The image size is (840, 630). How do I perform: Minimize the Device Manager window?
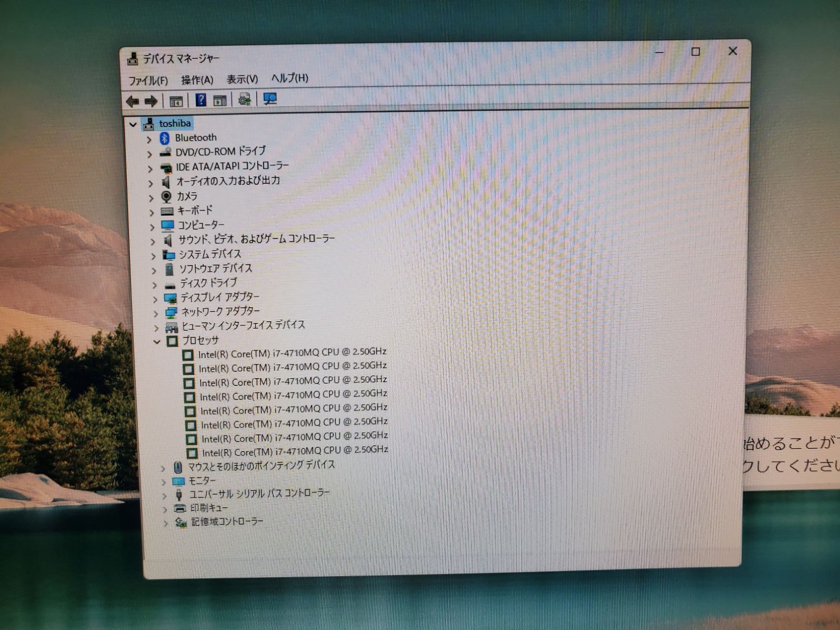coord(660,52)
